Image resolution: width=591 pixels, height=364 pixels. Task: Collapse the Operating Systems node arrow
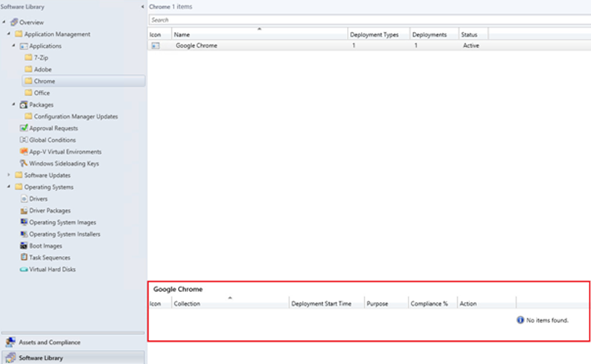coord(9,187)
